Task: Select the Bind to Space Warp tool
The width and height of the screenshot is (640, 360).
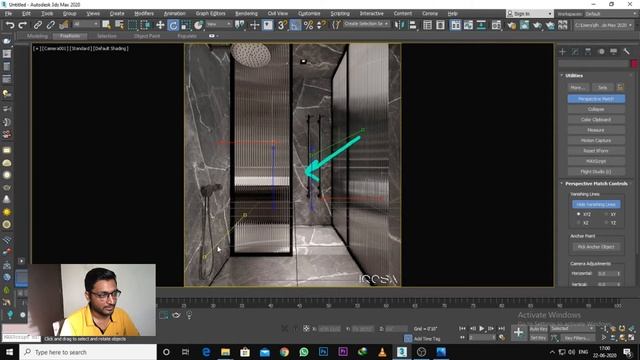Action: pos(64,25)
